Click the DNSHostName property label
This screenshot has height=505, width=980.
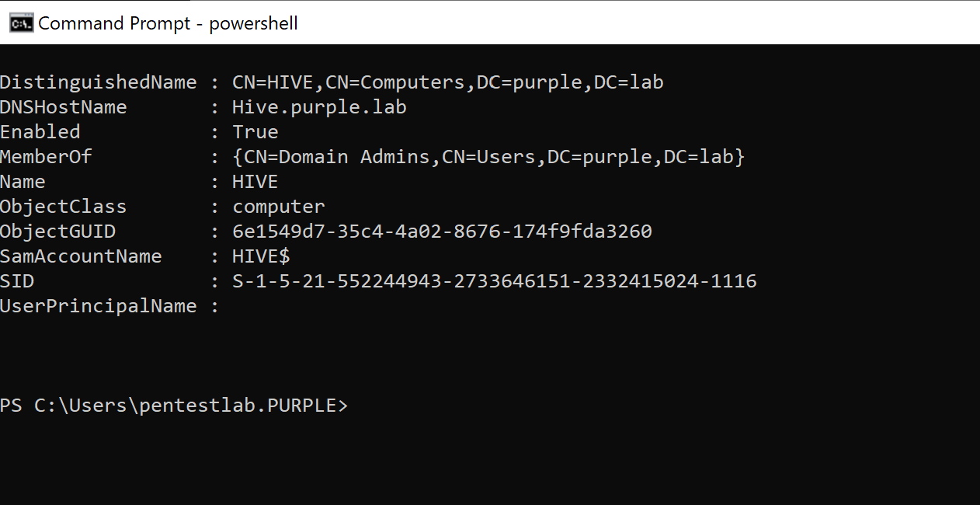pyautogui.click(x=64, y=107)
